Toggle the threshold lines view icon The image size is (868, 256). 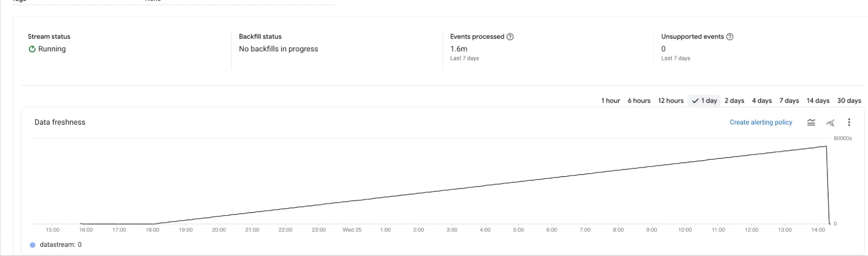point(811,122)
